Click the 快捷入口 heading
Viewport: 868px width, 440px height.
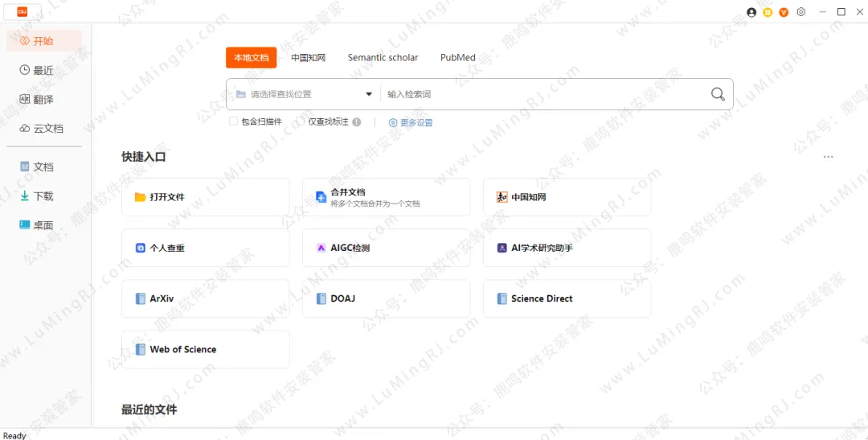click(144, 157)
